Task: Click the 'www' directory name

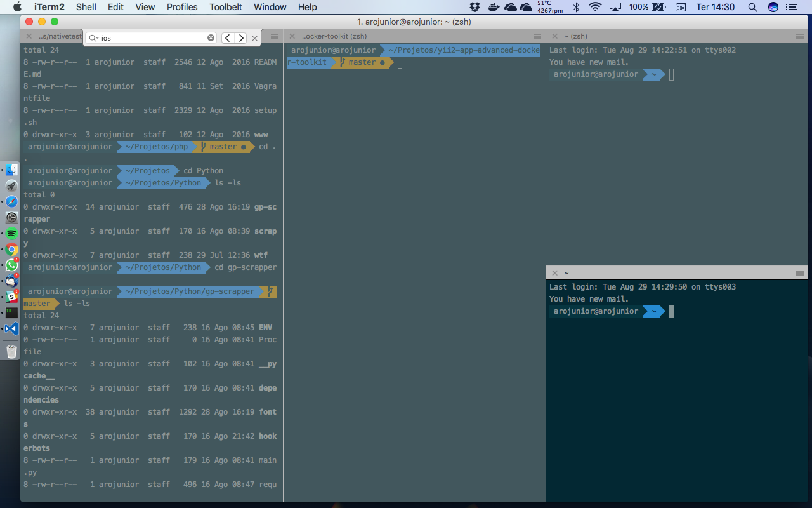Action: coord(261,135)
